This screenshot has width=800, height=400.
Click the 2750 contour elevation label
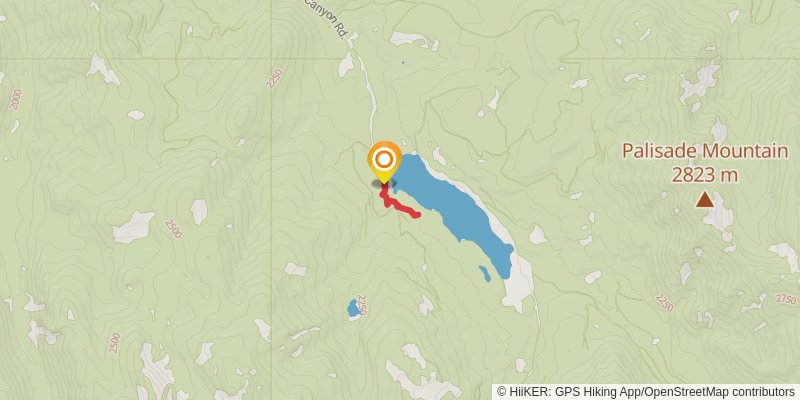coord(786,299)
